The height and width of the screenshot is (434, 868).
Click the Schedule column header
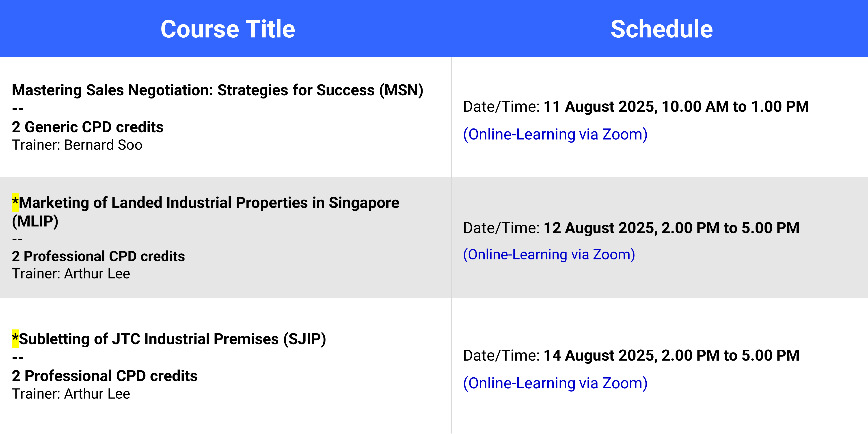pos(661,29)
